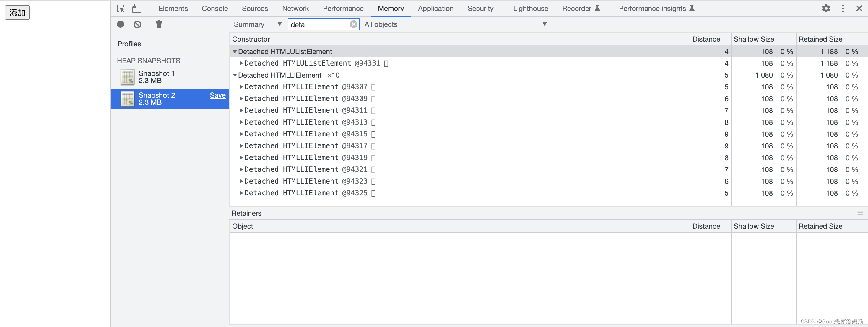Collapse the Detached HTMLLIElement x10 group
Screen dimensions: 868x327
pyautogui.click(x=235, y=75)
